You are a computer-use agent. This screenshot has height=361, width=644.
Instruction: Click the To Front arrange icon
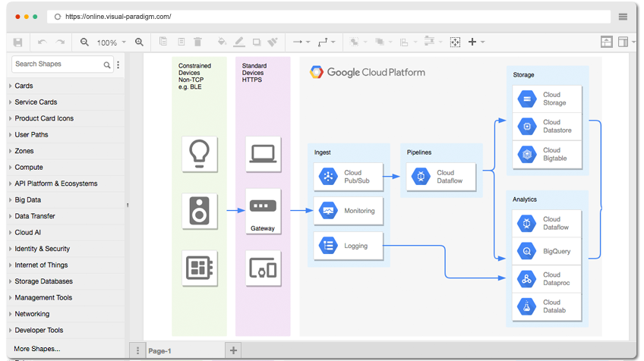pos(354,42)
